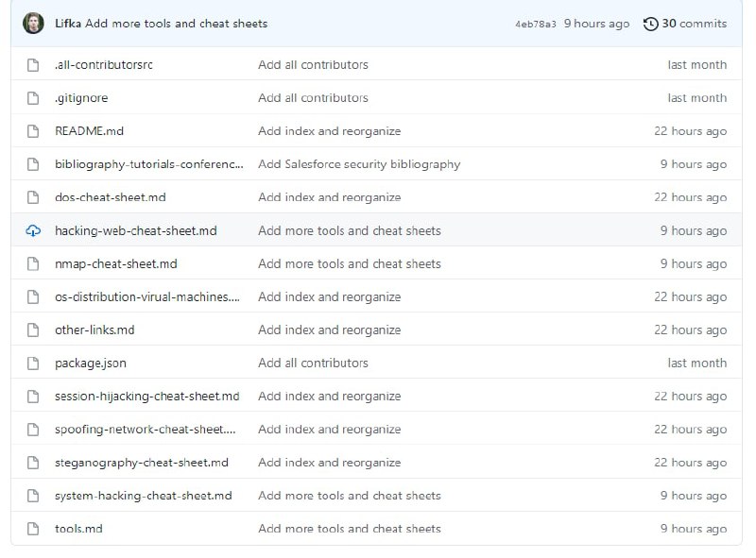The image size is (756, 558).
Task: Click the file icon beside README.md
Action: (34, 131)
